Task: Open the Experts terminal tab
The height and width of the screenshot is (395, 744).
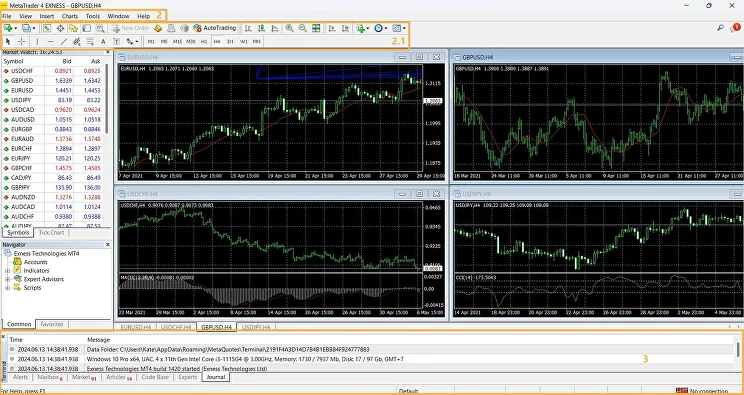Action: [188, 377]
